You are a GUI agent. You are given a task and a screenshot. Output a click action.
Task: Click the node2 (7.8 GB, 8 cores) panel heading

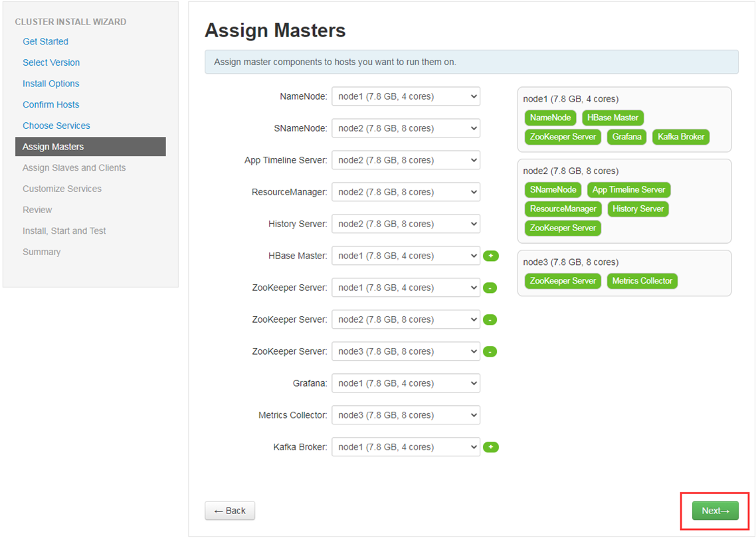coord(571,171)
